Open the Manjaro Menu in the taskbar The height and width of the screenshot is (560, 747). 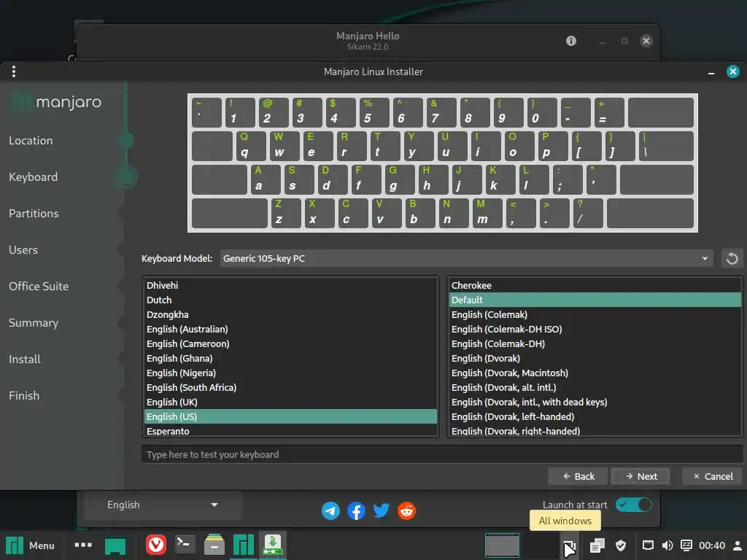[31, 545]
